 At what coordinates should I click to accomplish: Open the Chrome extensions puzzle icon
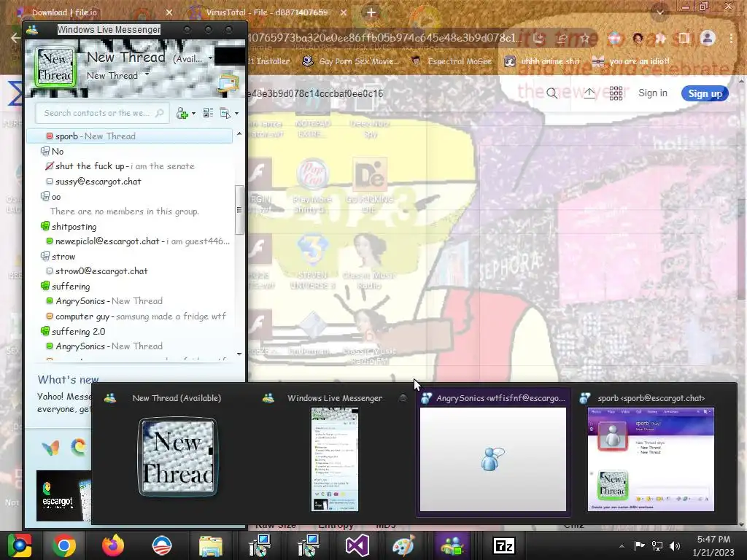click(661, 38)
